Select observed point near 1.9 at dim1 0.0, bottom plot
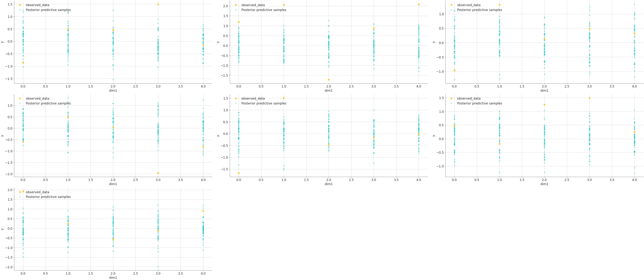The height and width of the screenshot is (280, 644). (23, 191)
